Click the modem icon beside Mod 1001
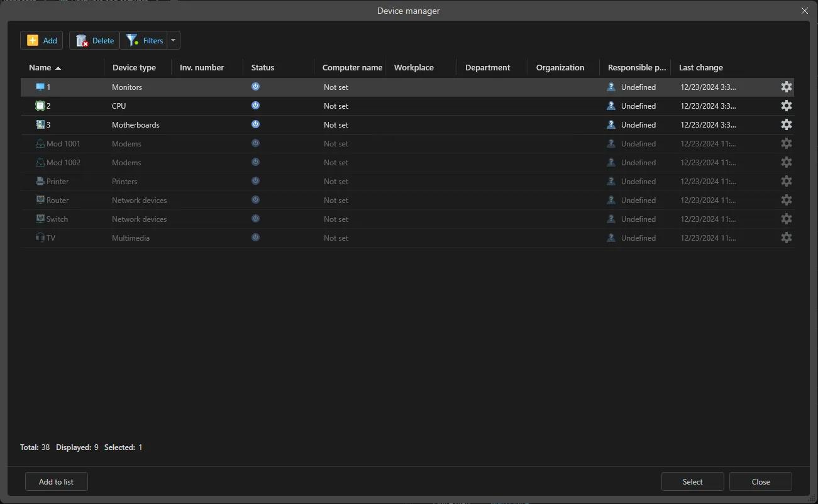The width and height of the screenshot is (818, 504). click(x=40, y=143)
